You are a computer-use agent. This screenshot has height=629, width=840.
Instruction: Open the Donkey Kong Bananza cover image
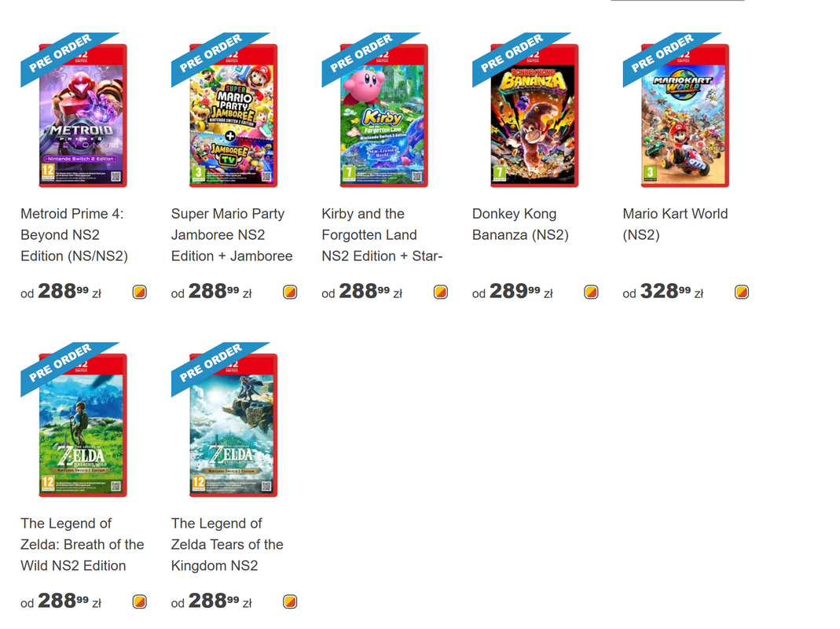point(534,116)
